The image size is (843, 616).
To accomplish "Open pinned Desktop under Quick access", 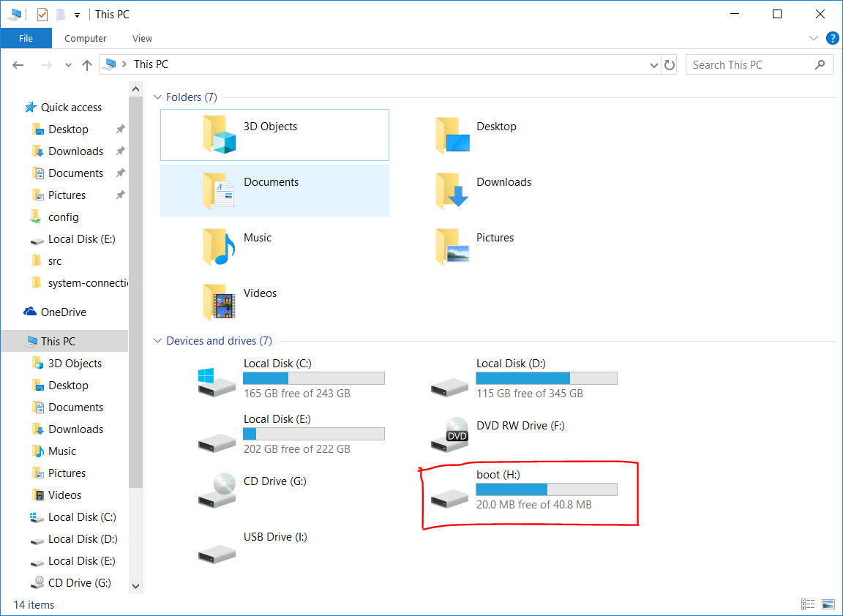I will click(x=68, y=129).
